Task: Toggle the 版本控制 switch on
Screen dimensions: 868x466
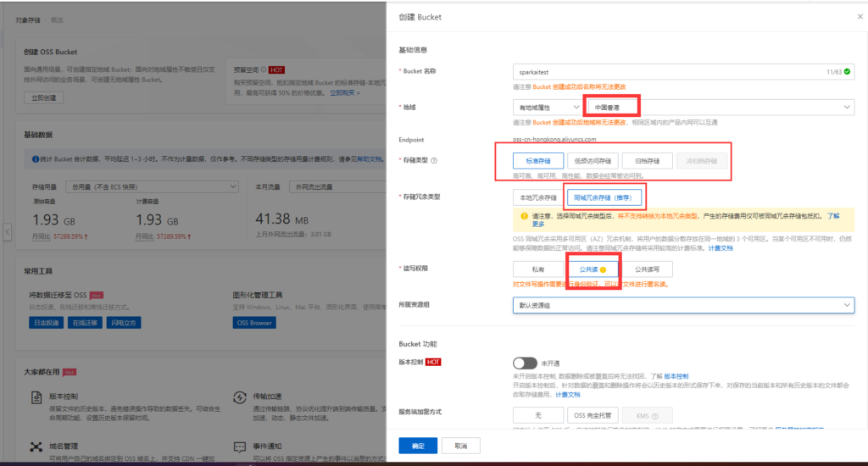Action: (x=525, y=362)
